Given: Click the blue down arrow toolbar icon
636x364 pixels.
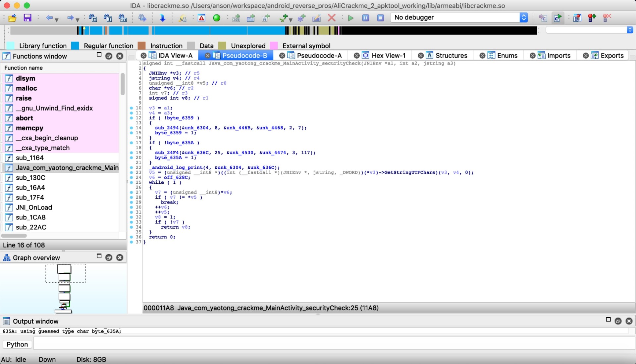Looking at the screenshot, I should click(x=162, y=18).
